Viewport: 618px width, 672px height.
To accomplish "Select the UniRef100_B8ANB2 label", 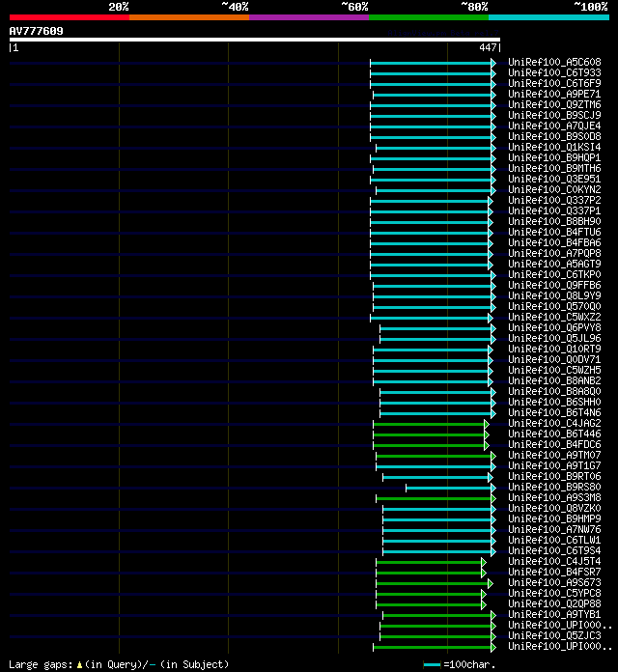I will (554, 380).
